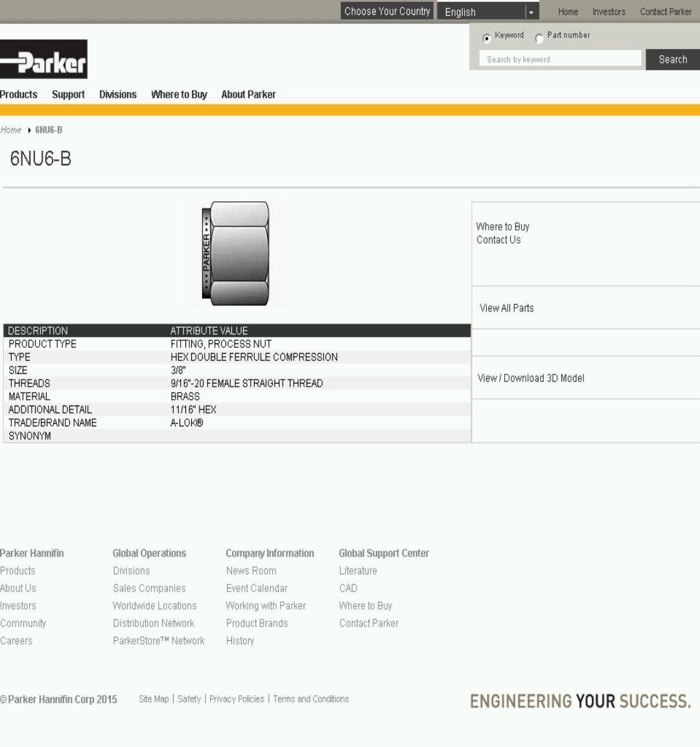Viewport: 700px width, 747px height.
Task: Open footer News Room link
Action: tap(251, 571)
